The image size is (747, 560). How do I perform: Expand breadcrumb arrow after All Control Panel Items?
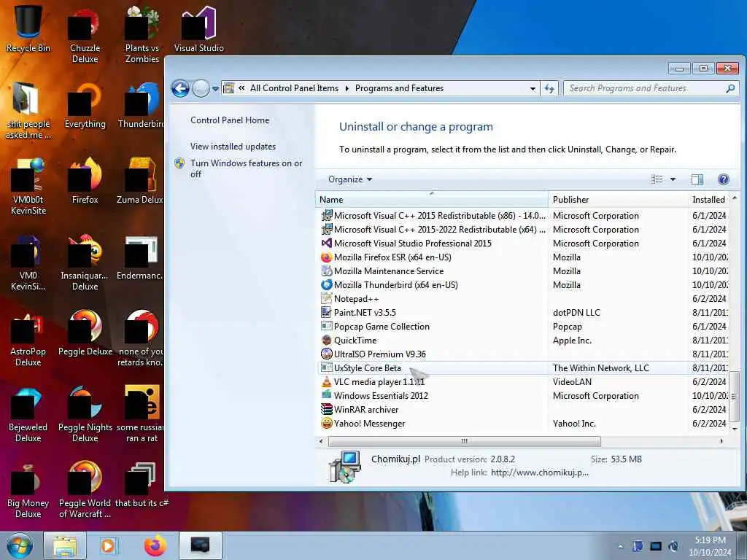point(347,88)
